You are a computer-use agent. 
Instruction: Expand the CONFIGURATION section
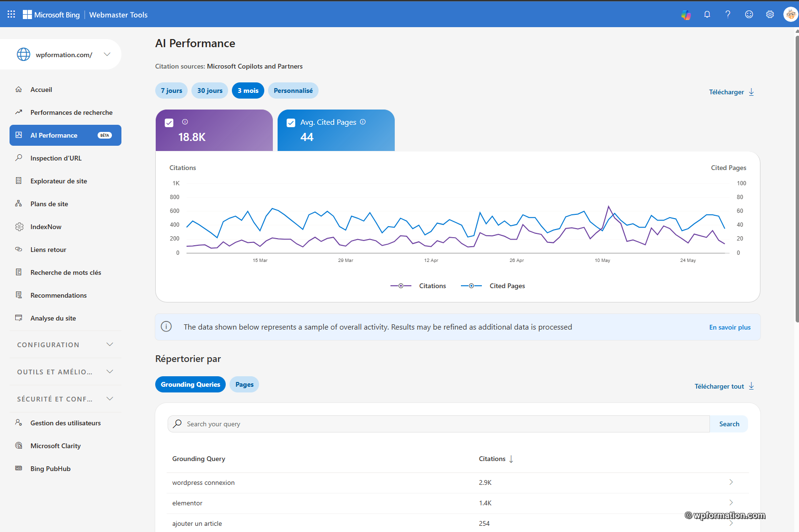pyautogui.click(x=65, y=344)
